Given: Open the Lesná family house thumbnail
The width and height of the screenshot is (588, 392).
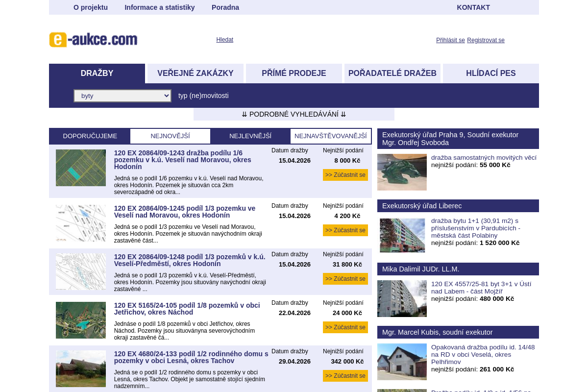Looking at the screenshot, I should [x=81, y=368].
